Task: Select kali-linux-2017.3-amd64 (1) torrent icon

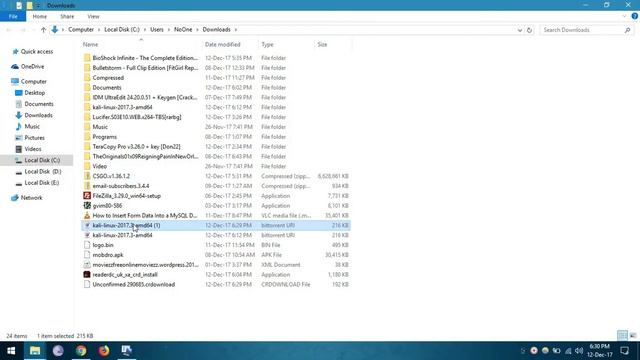Action: click(x=87, y=225)
